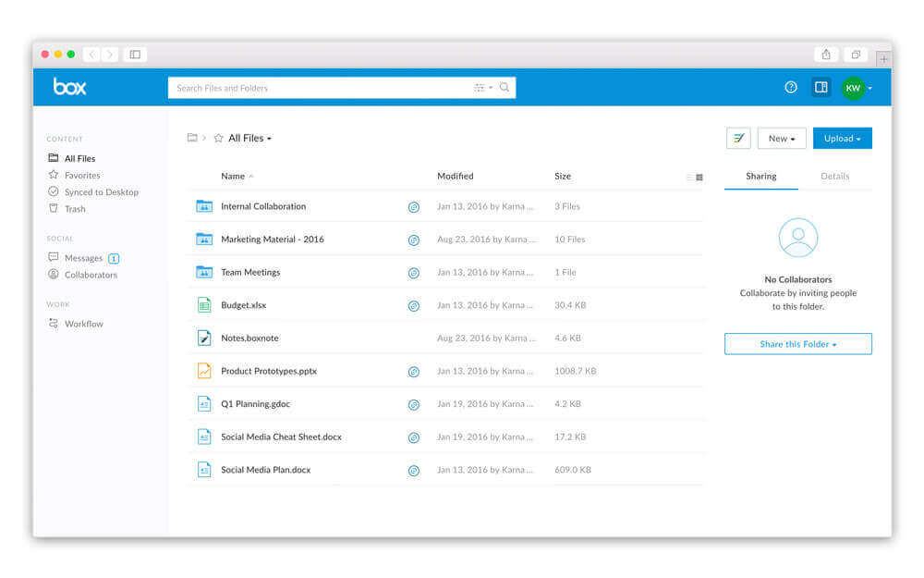Click sync icon for Social Media Cheat Sheet

point(414,437)
